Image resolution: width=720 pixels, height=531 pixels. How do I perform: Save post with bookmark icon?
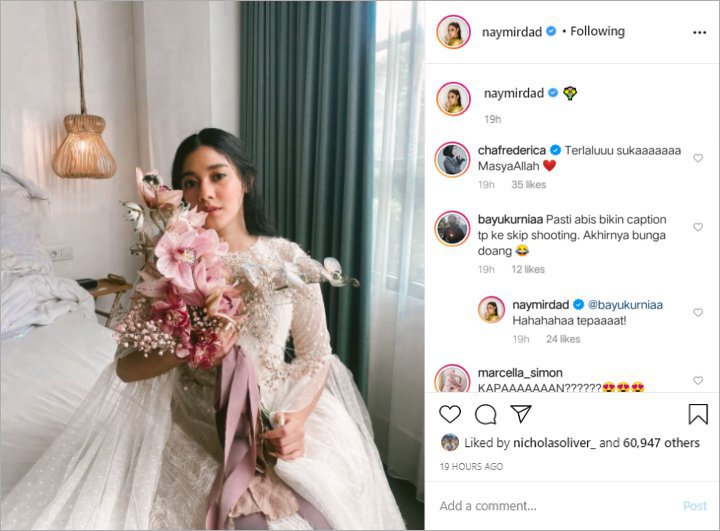pyautogui.click(x=698, y=413)
